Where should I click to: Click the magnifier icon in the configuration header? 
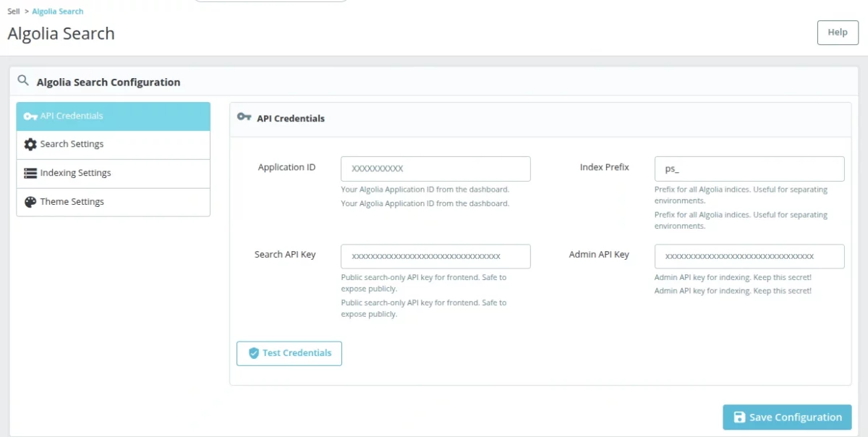tap(23, 82)
